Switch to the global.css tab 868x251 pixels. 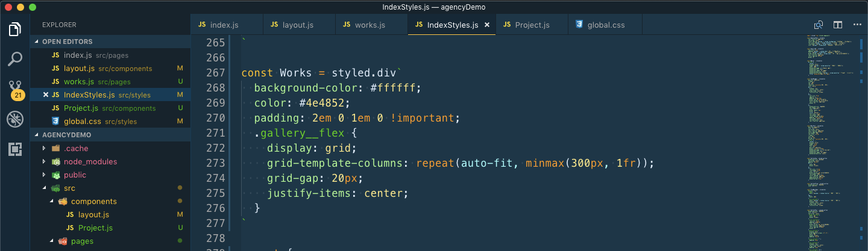[x=605, y=25]
